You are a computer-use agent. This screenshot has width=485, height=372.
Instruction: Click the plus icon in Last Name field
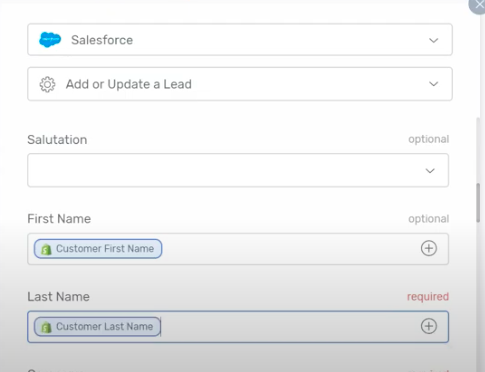coord(429,326)
